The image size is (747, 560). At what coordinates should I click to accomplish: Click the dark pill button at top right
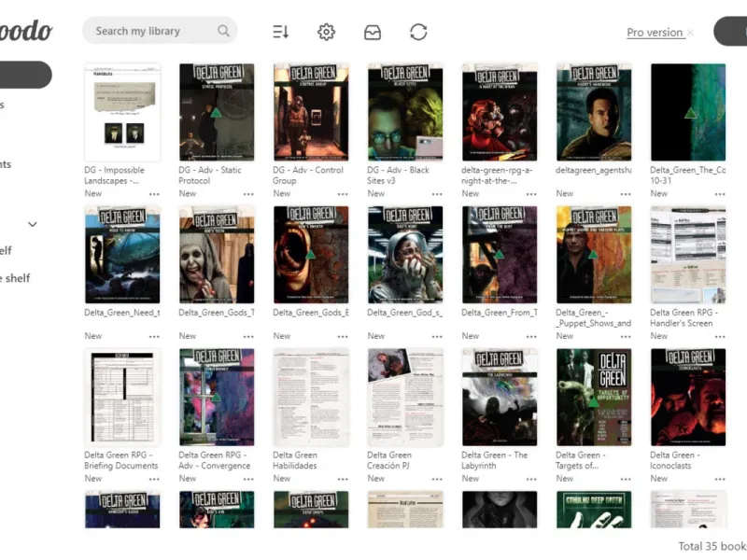[730, 32]
